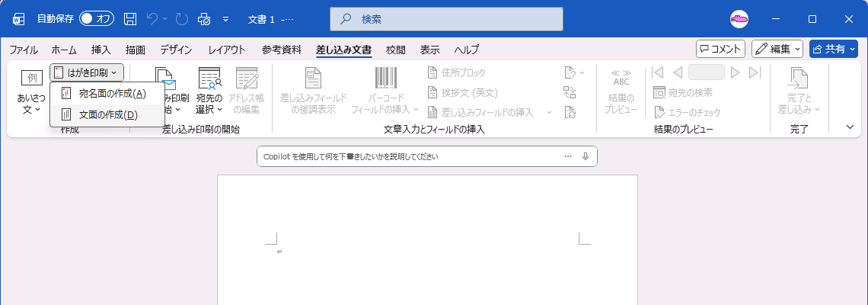The width and height of the screenshot is (868, 305).
Task: Choose 宛名面の作成(A) menu item
Action: coord(107,93)
